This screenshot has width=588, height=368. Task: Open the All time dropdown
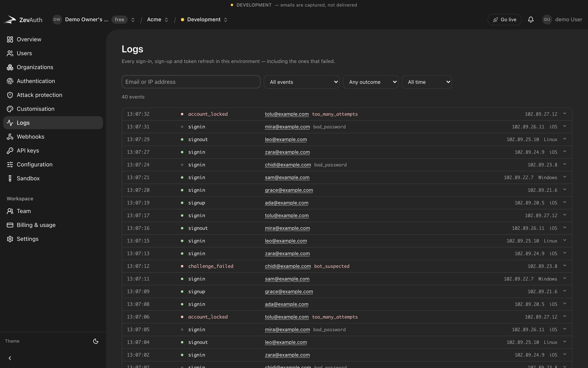pyautogui.click(x=427, y=82)
